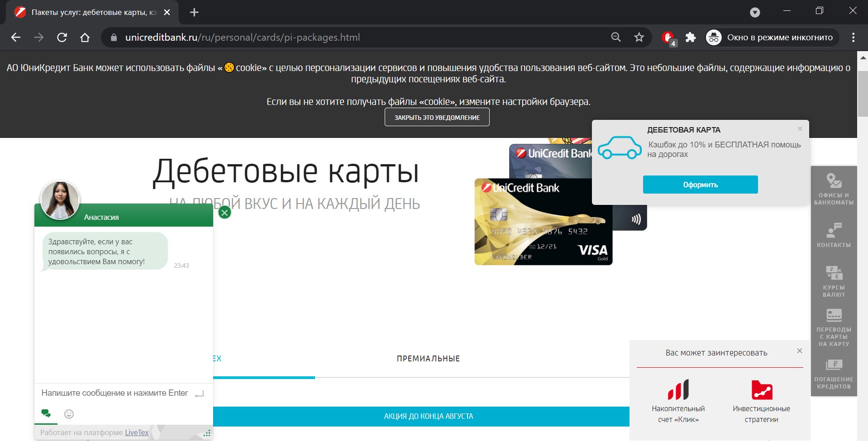The width and height of the screenshot is (868, 441).
Task: Bookmark this page with the star icon
Action: pyautogui.click(x=639, y=38)
